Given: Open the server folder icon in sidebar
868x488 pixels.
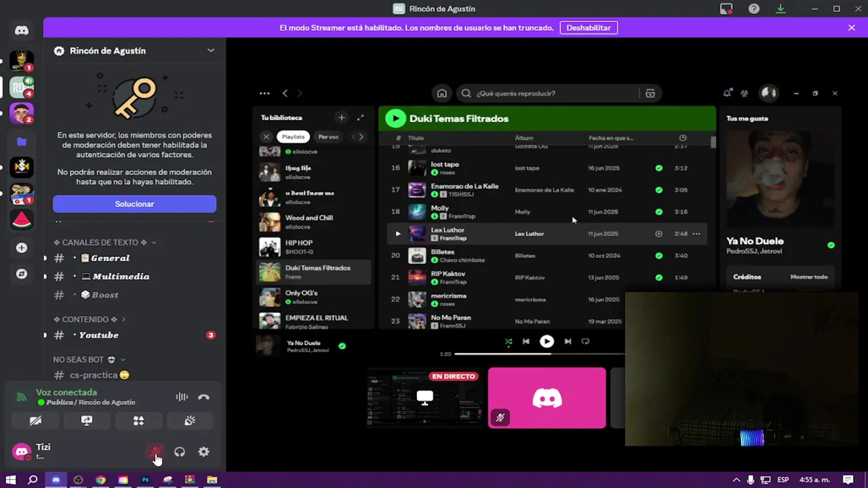Looking at the screenshot, I should pyautogui.click(x=22, y=142).
